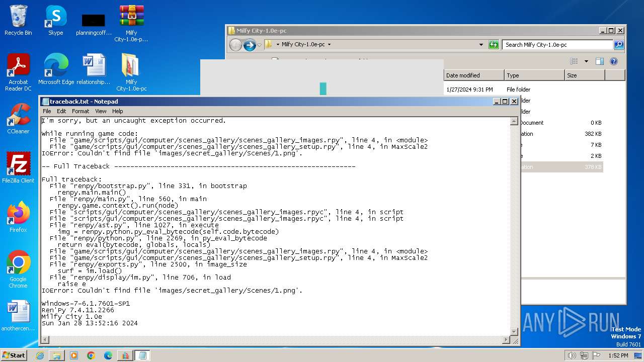Open the Explorer recent pages dropdown arrow
Image resolution: width=644 pixels, height=362 pixels.
point(259,45)
